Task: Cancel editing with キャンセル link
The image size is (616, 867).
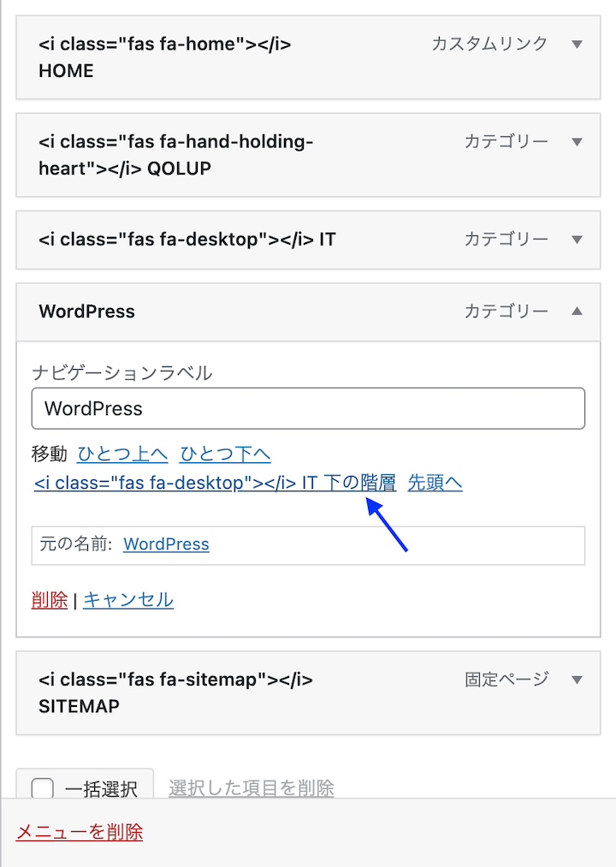Action: click(128, 600)
